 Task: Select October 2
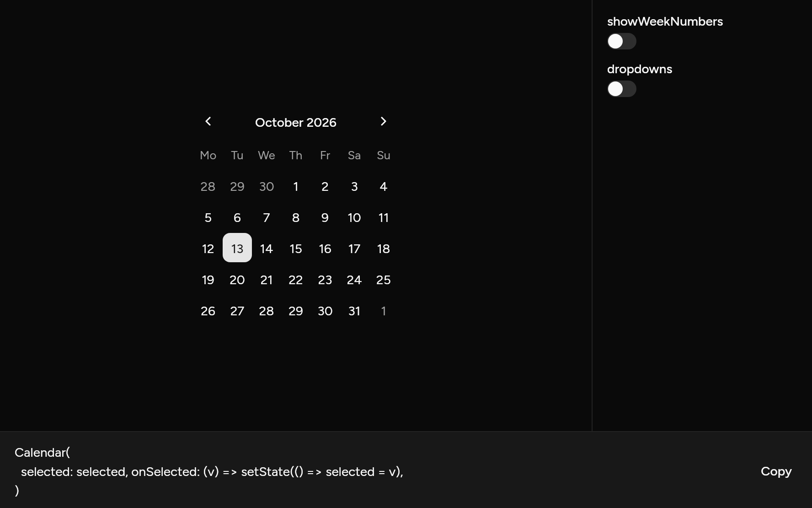[325, 186]
